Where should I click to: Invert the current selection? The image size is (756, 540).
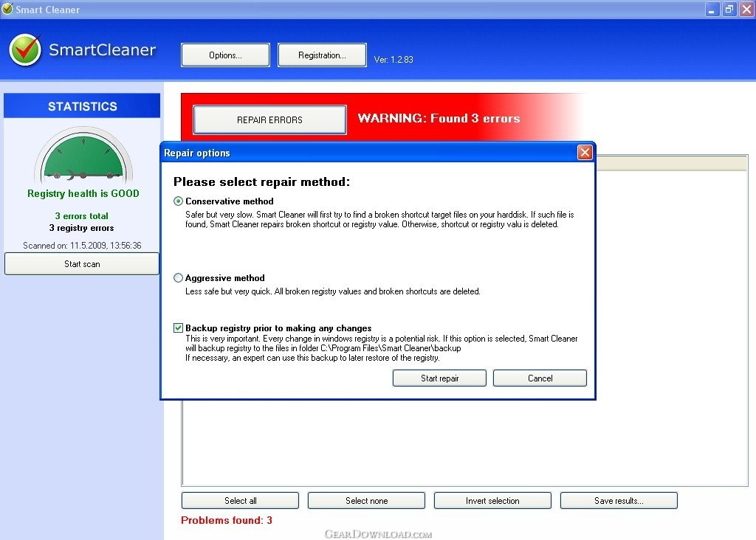[x=492, y=500]
